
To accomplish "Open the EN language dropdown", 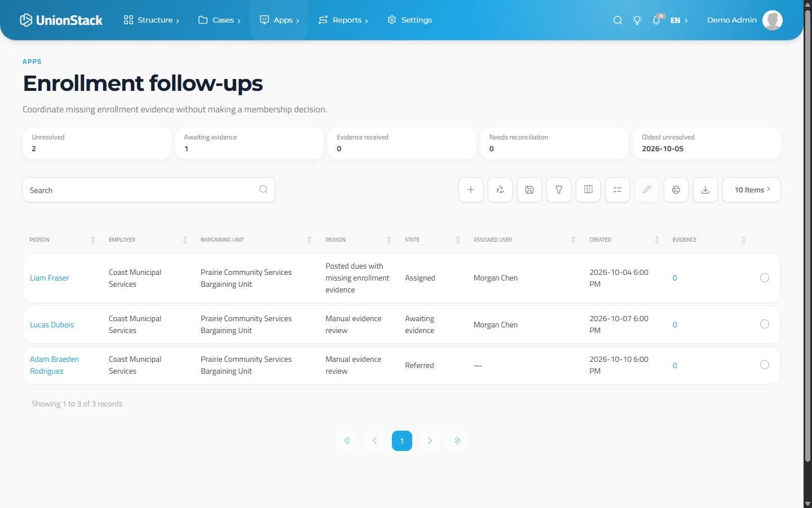I will [679, 20].
